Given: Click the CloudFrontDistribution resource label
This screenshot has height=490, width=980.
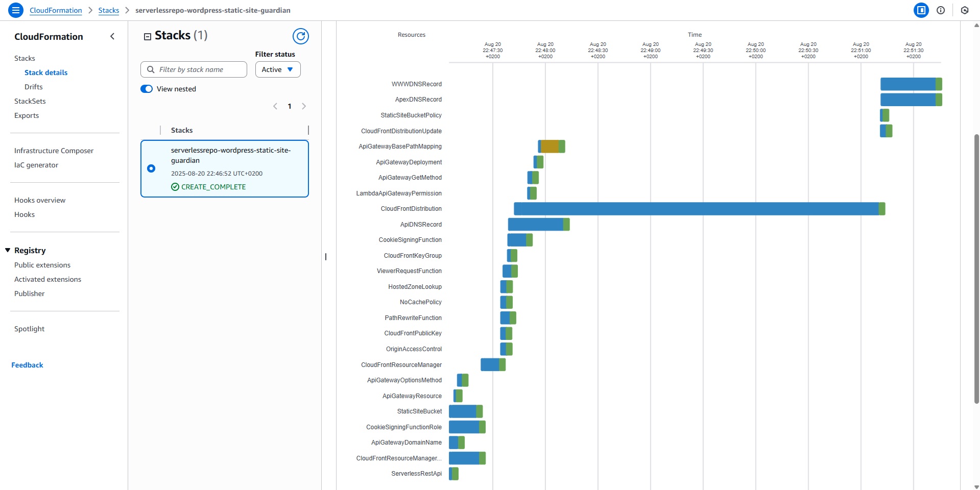Looking at the screenshot, I should pos(411,209).
